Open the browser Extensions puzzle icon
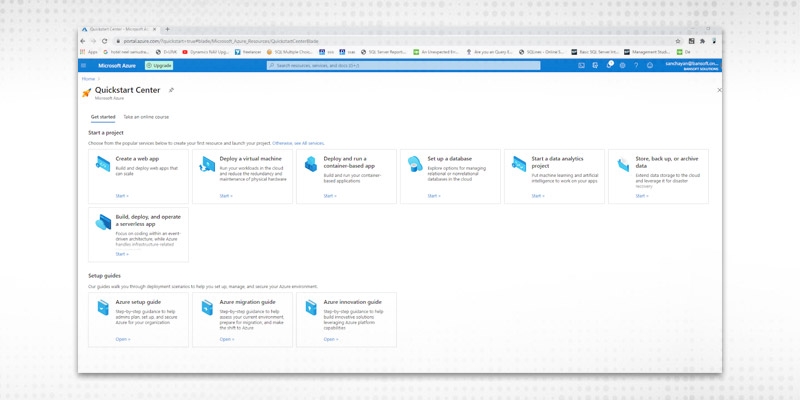Screen dimensions: 800x400 pos(703,41)
